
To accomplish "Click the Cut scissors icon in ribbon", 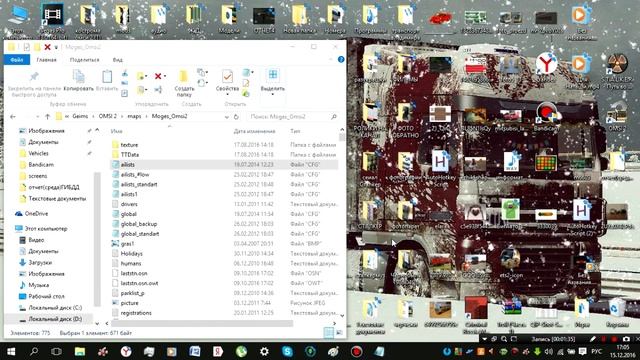I will (125, 73).
